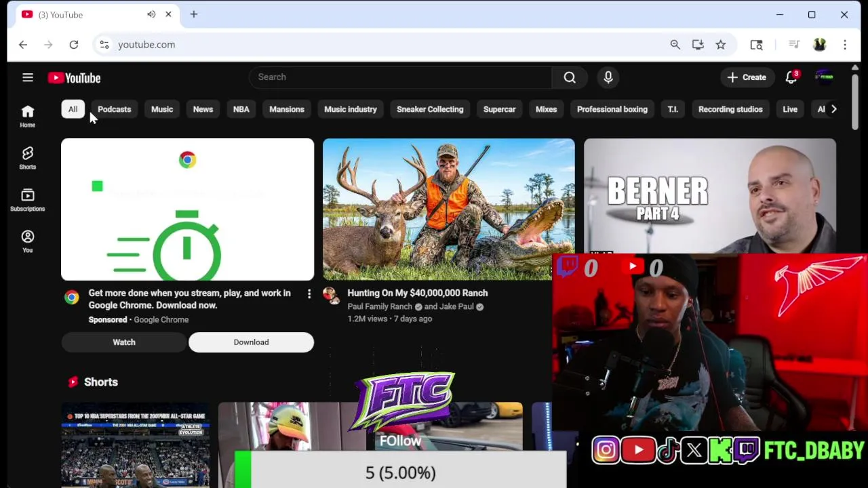The height and width of the screenshot is (488, 868).
Task: Select the NBA filter chip
Action: tap(241, 109)
